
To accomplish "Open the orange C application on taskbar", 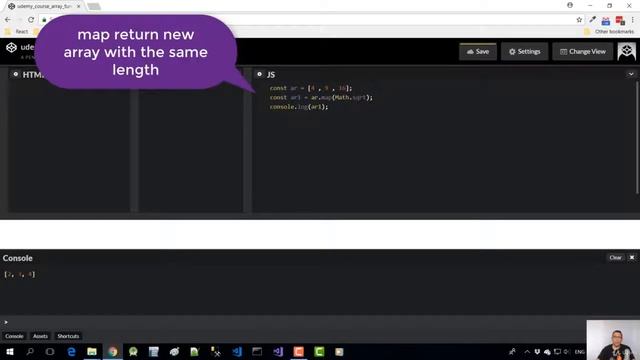I will pyautogui.click(x=299, y=351).
